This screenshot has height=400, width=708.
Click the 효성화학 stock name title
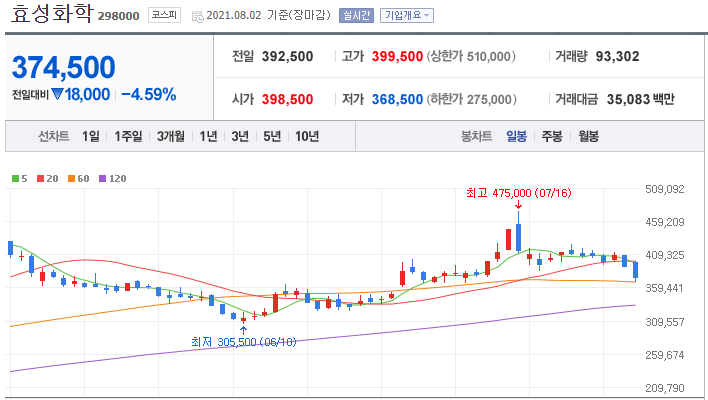[x=51, y=14]
